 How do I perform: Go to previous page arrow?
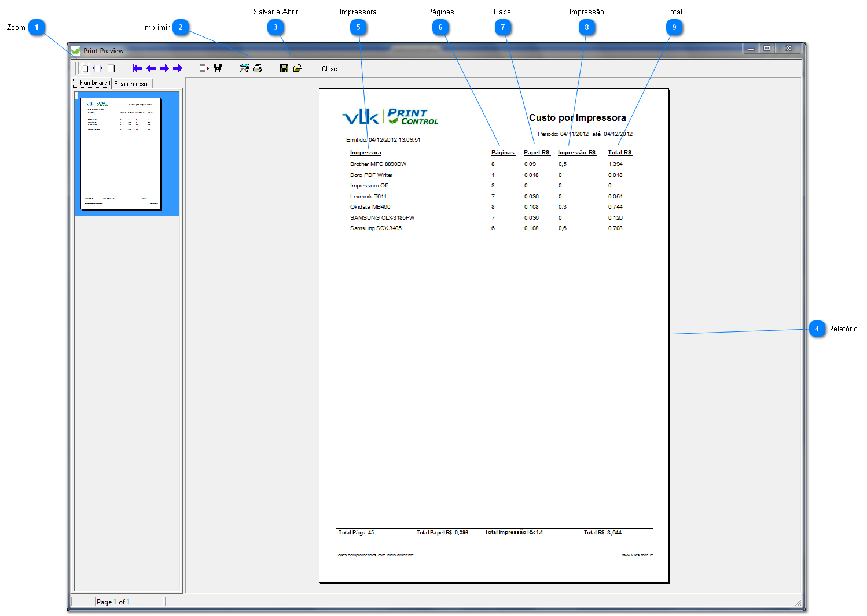click(151, 68)
